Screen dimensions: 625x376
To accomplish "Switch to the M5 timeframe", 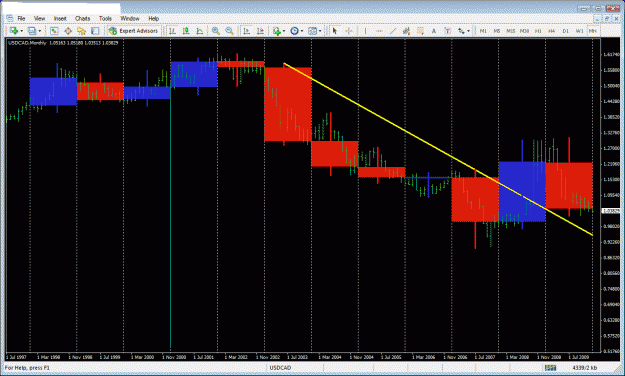I will (497, 31).
